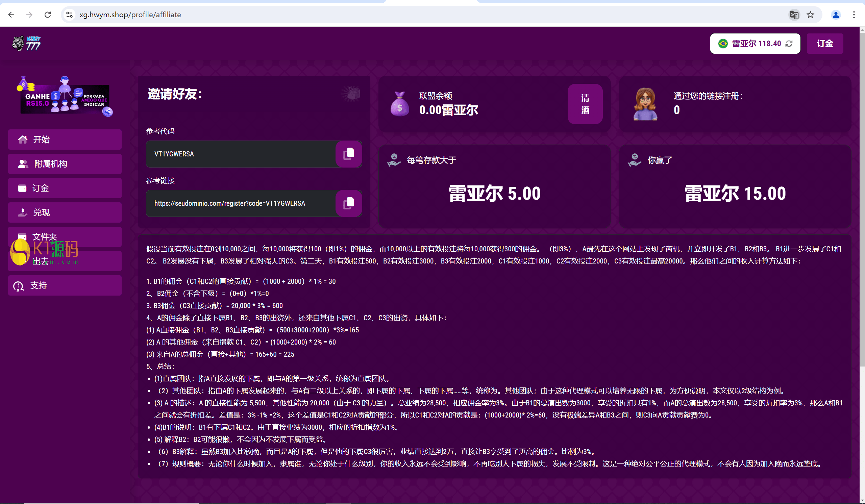Copy the referral link
This screenshot has width=865, height=504.
tap(348, 203)
